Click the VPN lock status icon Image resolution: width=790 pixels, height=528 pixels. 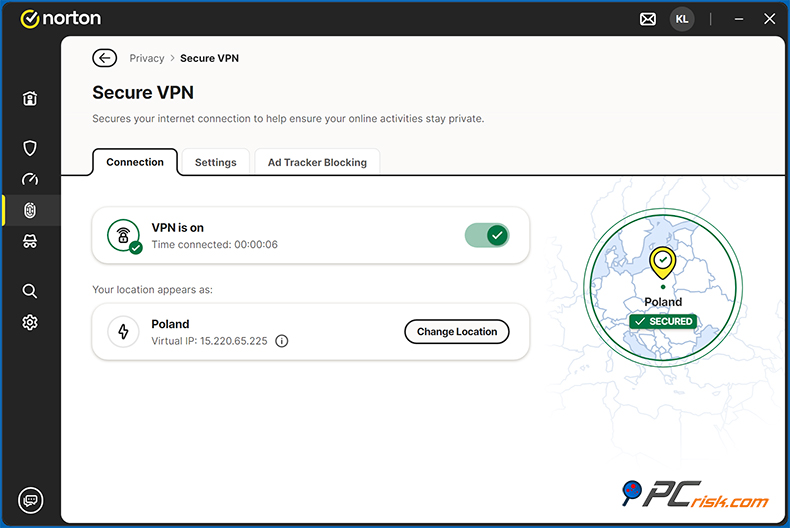124,235
